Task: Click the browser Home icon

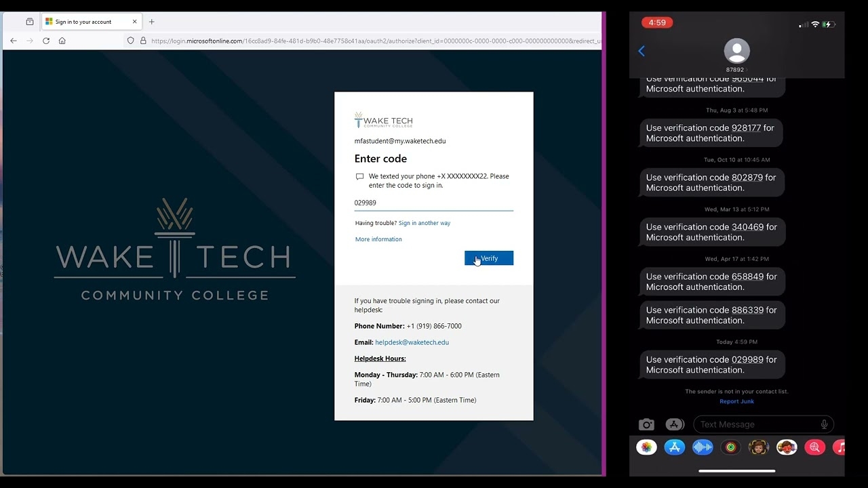Action: pos(62,41)
